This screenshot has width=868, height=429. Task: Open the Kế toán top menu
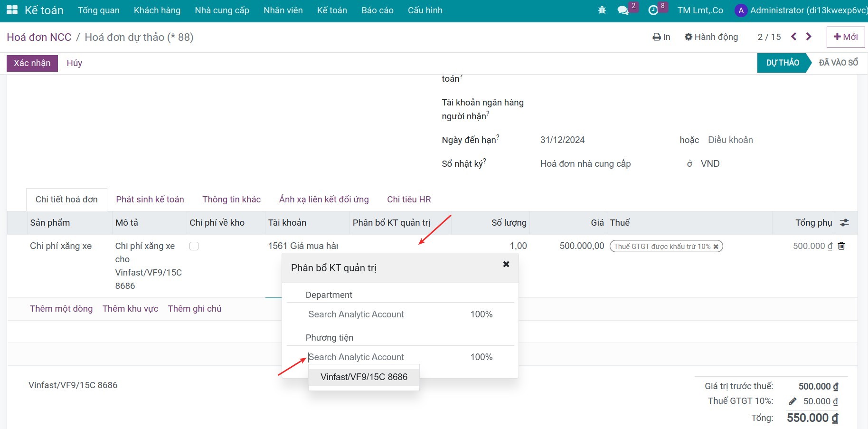pyautogui.click(x=332, y=10)
